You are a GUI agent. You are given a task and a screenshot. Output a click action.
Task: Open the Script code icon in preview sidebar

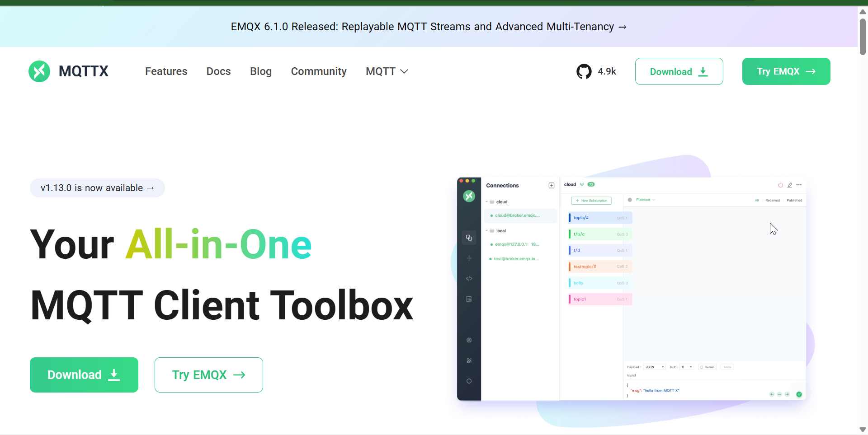(x=469, y=278)
